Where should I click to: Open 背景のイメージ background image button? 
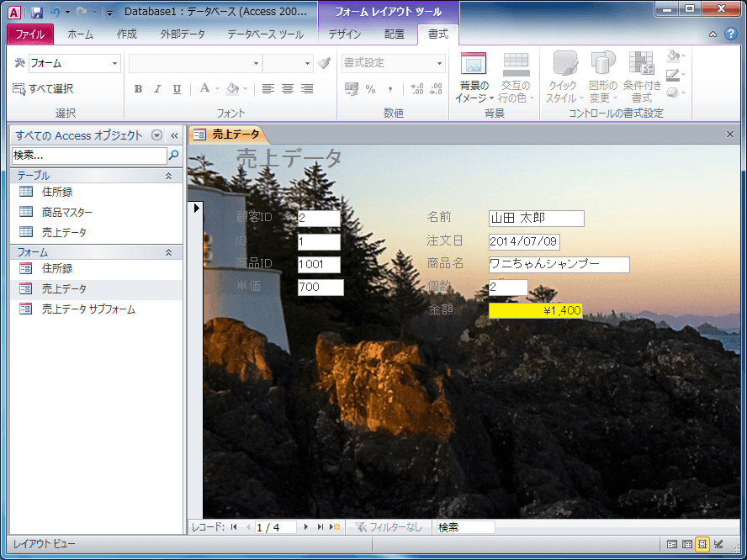(x=474, y=77)
